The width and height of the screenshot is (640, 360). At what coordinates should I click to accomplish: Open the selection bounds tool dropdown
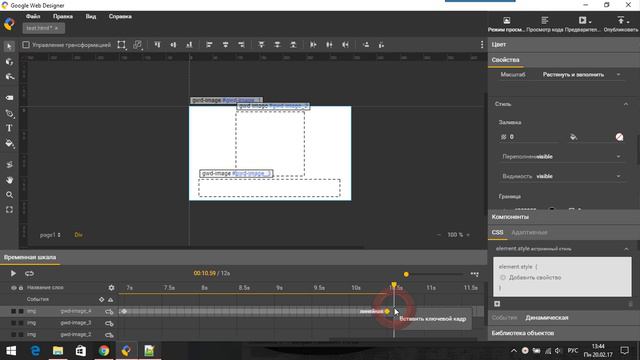(x=122, y=45)
